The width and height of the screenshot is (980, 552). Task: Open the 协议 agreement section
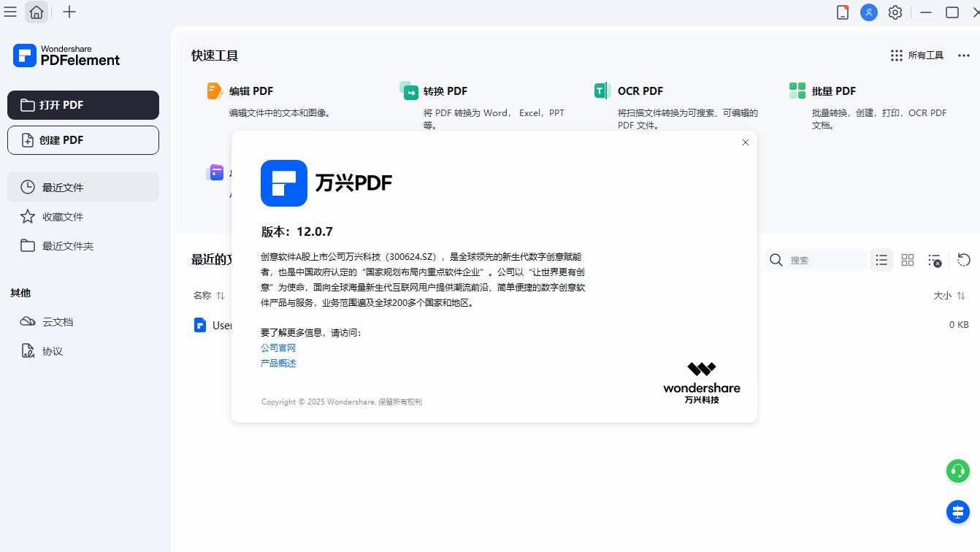coord(53,351)
